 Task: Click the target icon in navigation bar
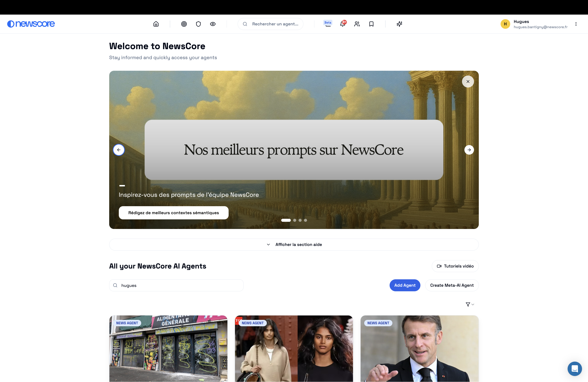184,24
